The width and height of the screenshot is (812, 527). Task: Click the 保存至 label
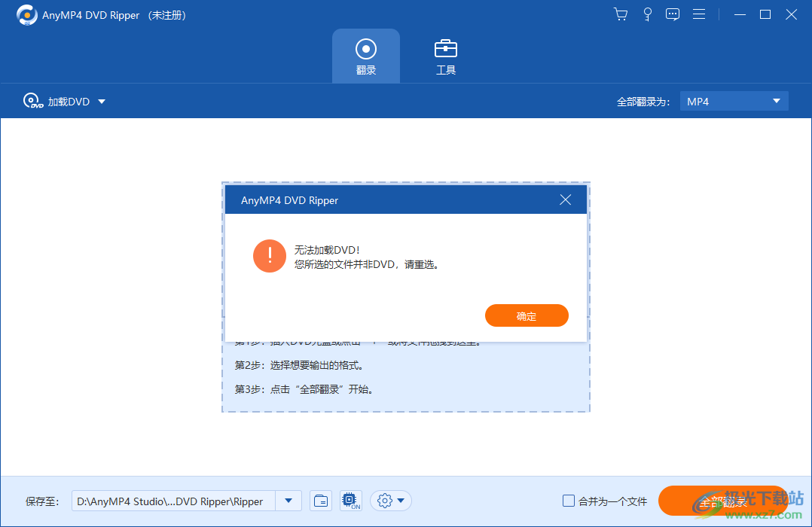(42, 501)
